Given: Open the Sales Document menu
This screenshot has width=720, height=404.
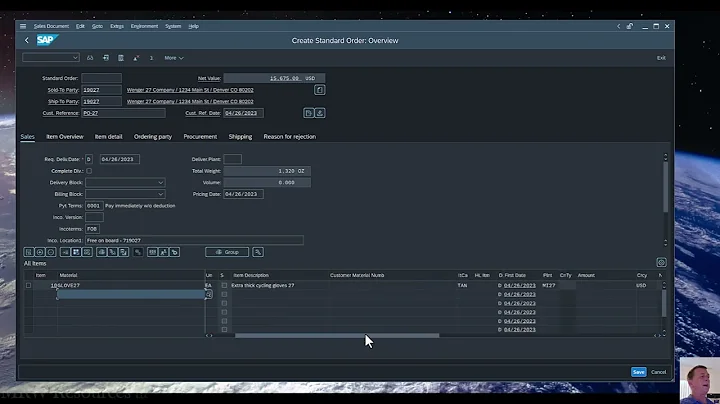Looking at the screenshot, I should point(51,26).
